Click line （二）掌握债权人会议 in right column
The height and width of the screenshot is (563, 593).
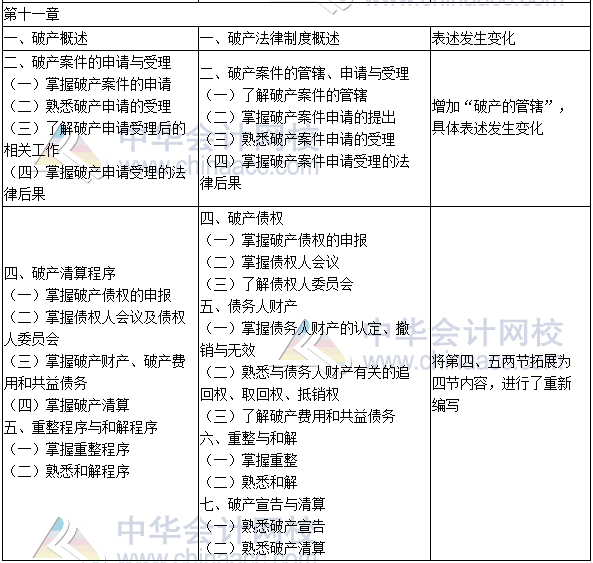coord(271,262)
